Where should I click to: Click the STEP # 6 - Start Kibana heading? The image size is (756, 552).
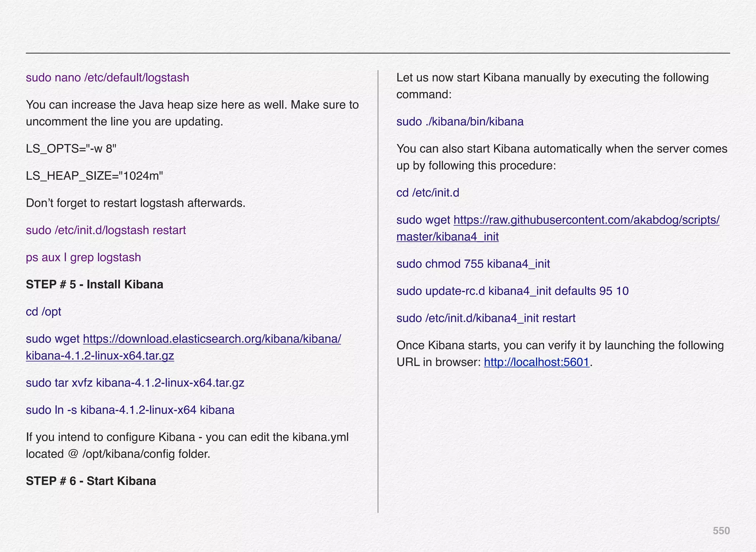pyautogui.click(x=91, y=481)
